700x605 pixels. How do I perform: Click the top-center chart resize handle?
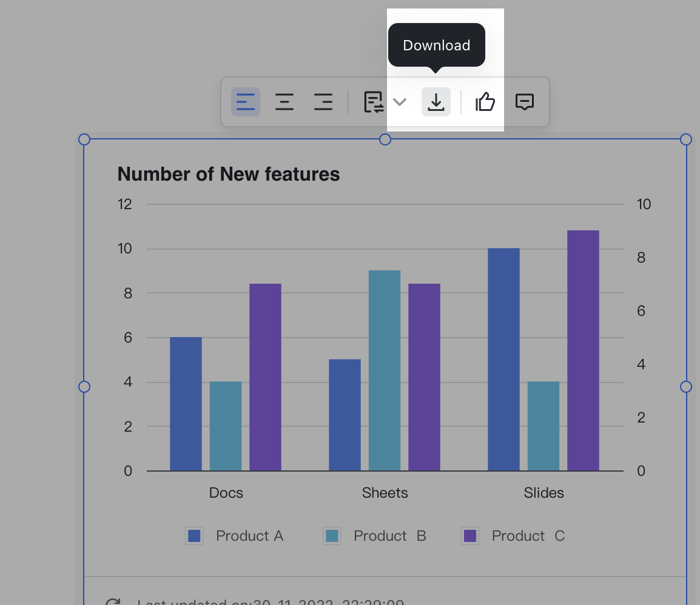point(385,139)
